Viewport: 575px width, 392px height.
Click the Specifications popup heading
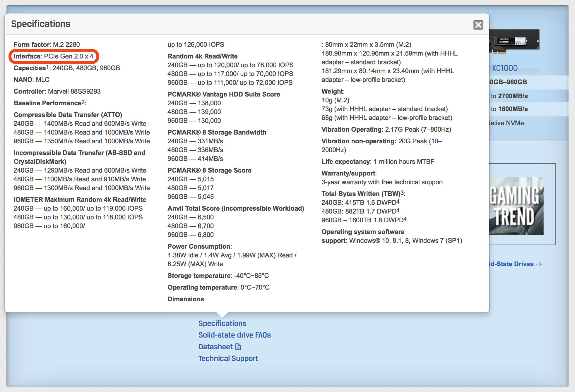pos(41,24)
